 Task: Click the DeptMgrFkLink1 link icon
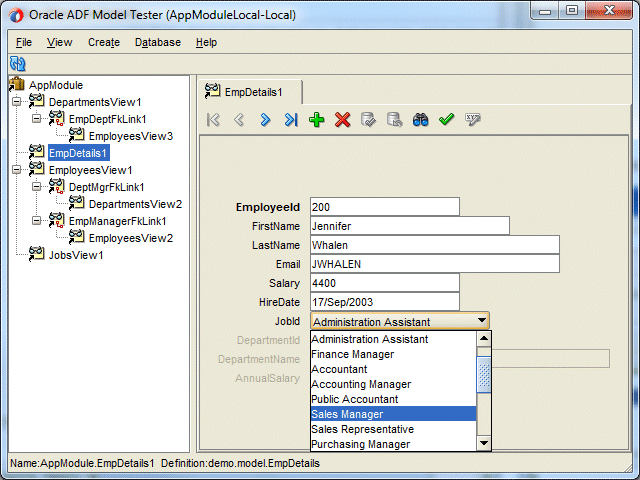click(56, 187)
